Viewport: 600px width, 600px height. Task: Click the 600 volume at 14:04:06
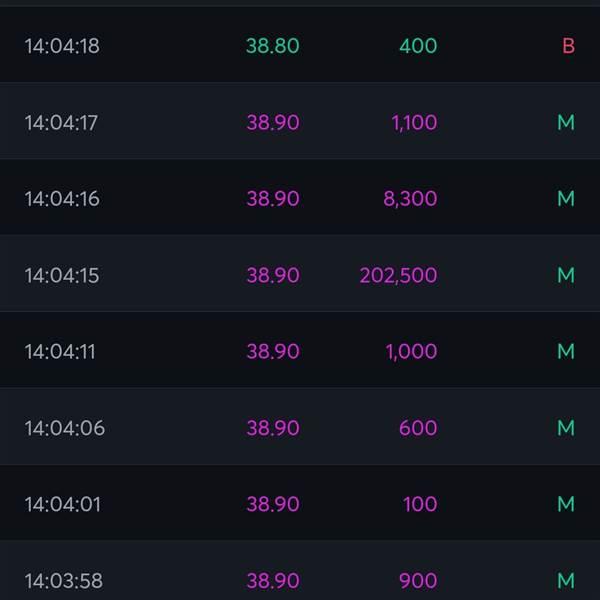pyautogui.click(x=418, y=428)
